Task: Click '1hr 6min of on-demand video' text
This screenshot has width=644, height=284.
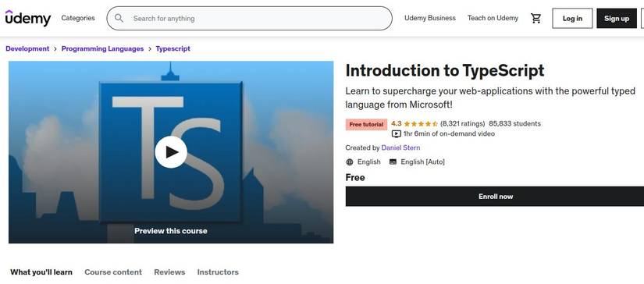Action: click(449, 133)
